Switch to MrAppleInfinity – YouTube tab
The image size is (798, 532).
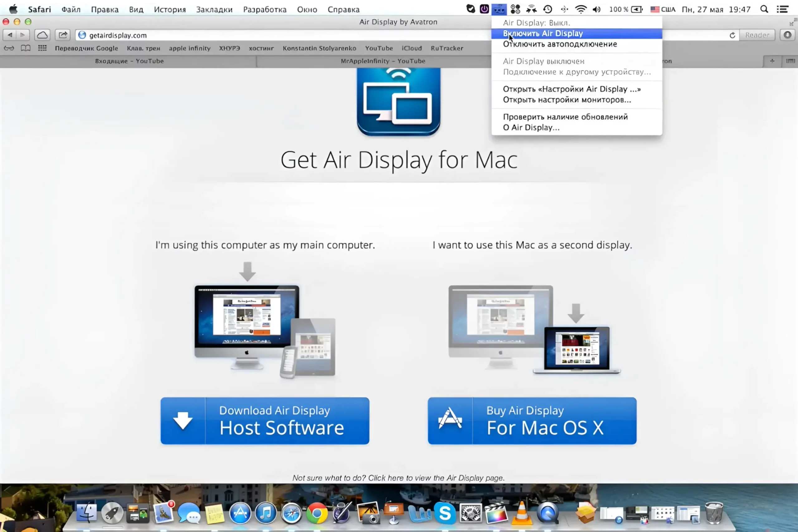pos(383,61)
